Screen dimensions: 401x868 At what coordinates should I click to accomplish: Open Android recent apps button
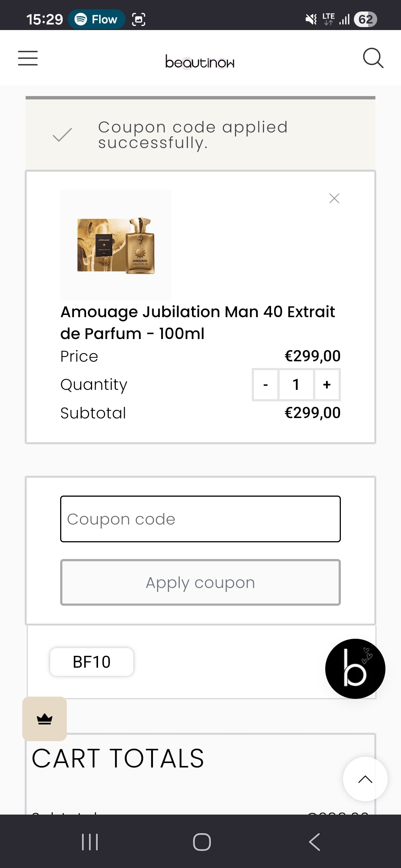(90, 842)
